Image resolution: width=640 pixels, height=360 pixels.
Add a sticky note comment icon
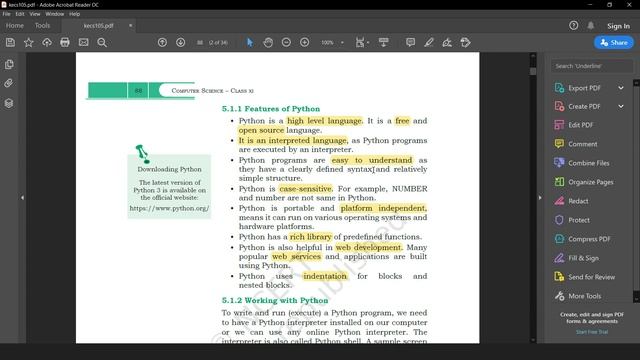tap(411, 42)
